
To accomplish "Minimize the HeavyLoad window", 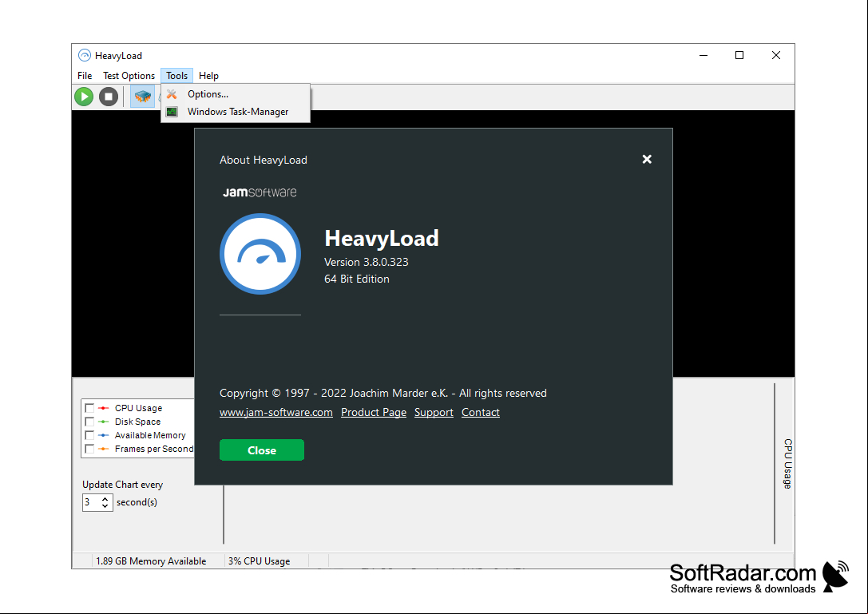I will 704,55.
